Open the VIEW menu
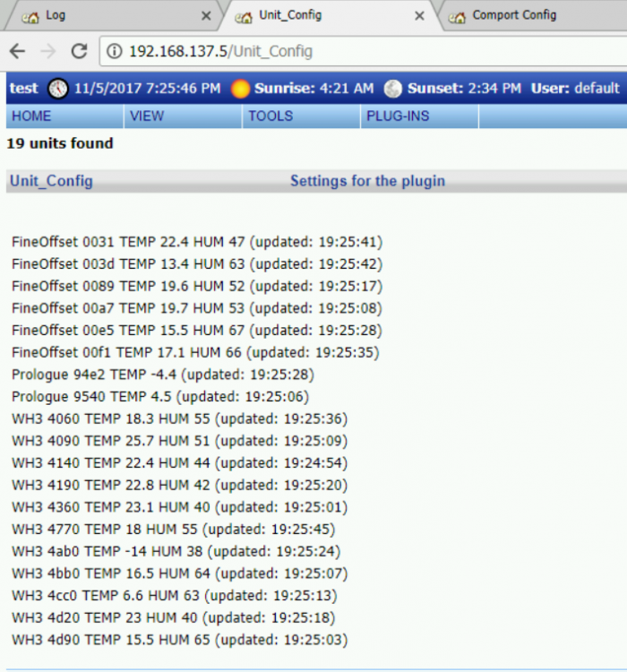627x672 pixels. click(183, 116)
